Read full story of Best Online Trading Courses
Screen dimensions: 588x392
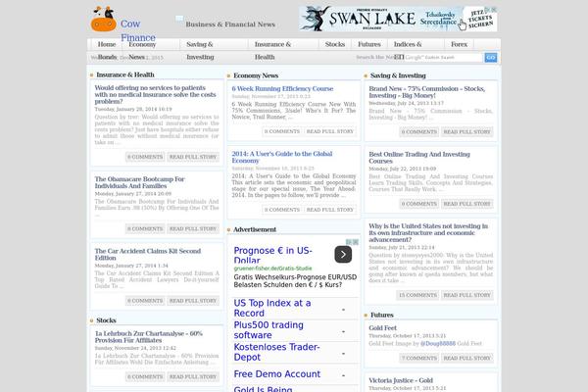click(x=466, y=205)
